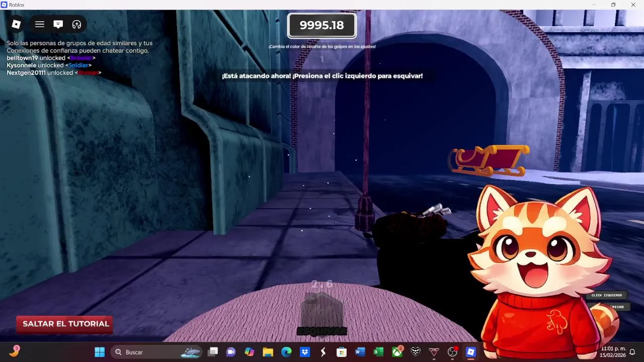644x362 pixels.
Task: Toggle the chat window icon
Action: pyautogui.click(x=58, y=24)
